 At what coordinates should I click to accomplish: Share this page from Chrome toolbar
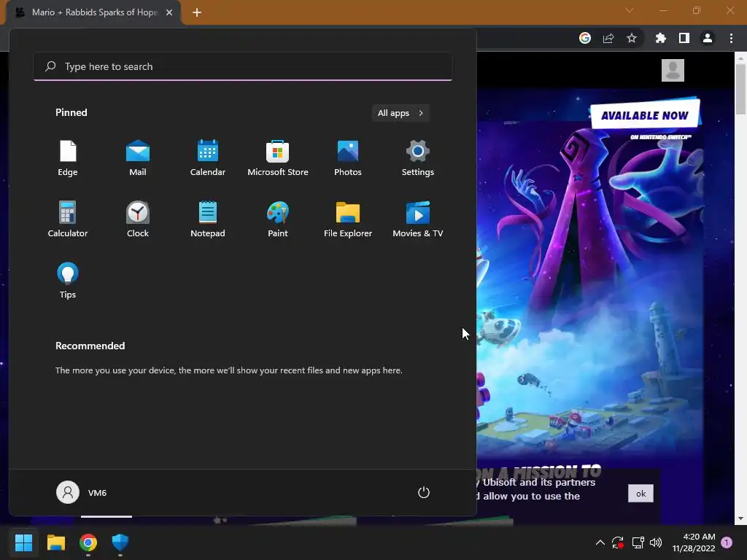point(608,38)
